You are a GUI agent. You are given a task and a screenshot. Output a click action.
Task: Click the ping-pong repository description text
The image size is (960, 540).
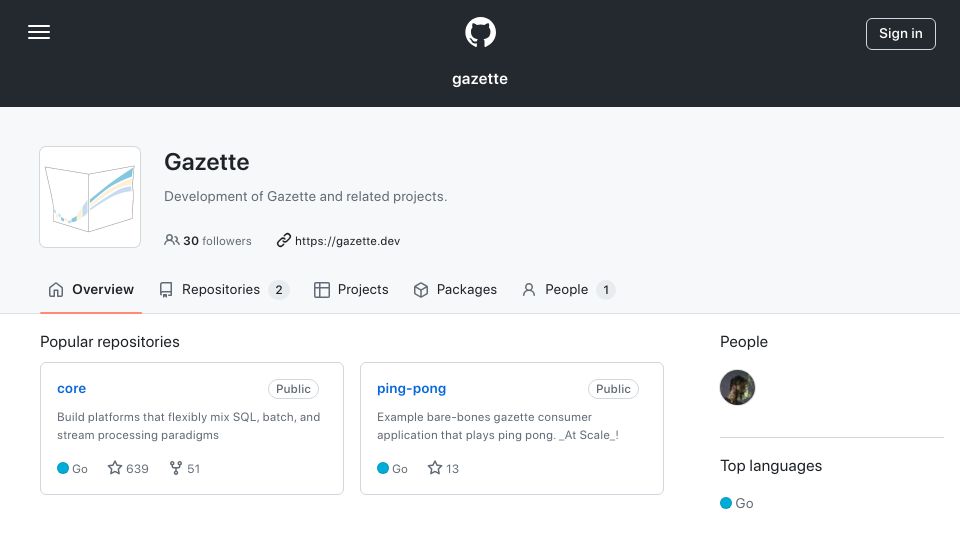click(498, 426)
